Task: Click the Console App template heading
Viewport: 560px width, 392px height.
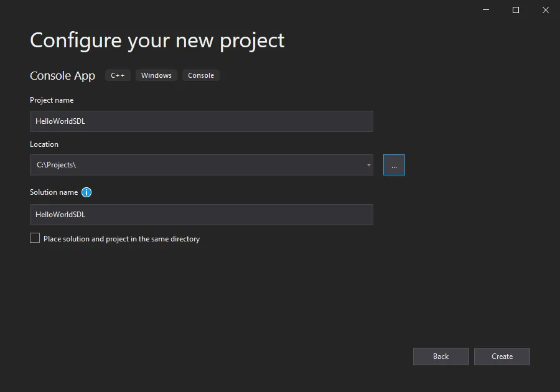Action: coord(62,76)
